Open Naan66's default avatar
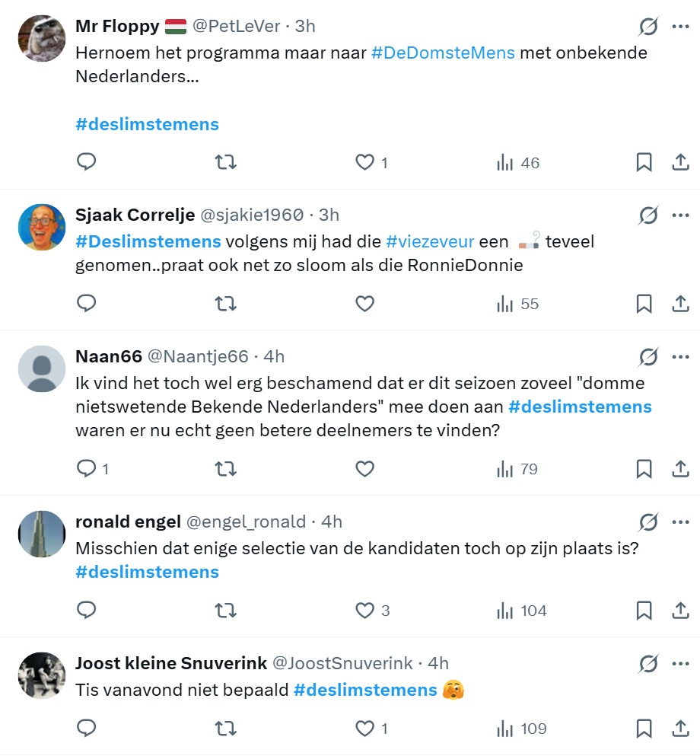Viewport: 700px width, 756px height. point(42,368)
